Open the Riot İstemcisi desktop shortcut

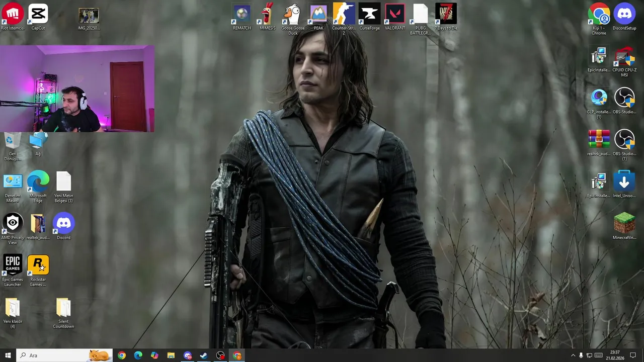[13, 17]
